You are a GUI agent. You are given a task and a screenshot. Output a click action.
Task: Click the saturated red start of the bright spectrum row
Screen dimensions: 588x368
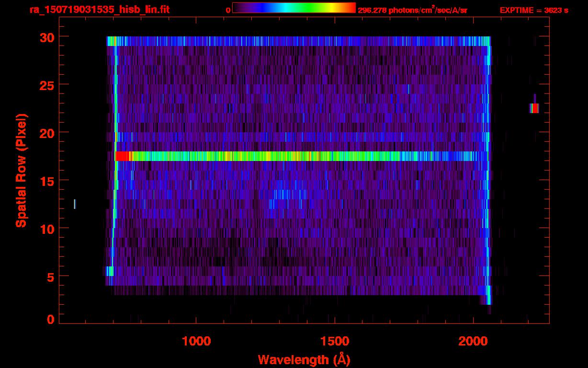[x=123, y=156]
